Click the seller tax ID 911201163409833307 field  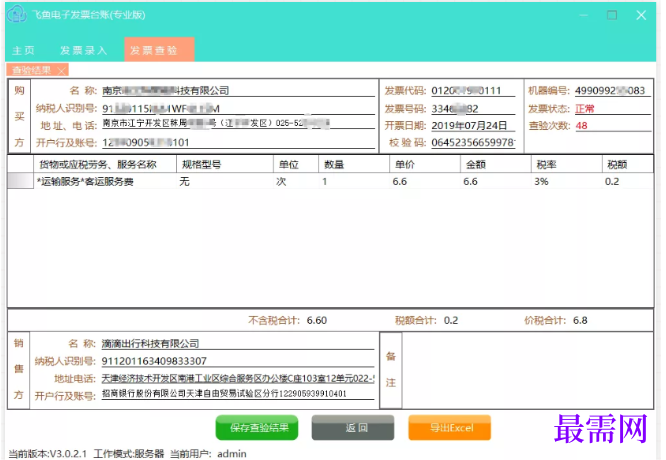click(238, 361)
